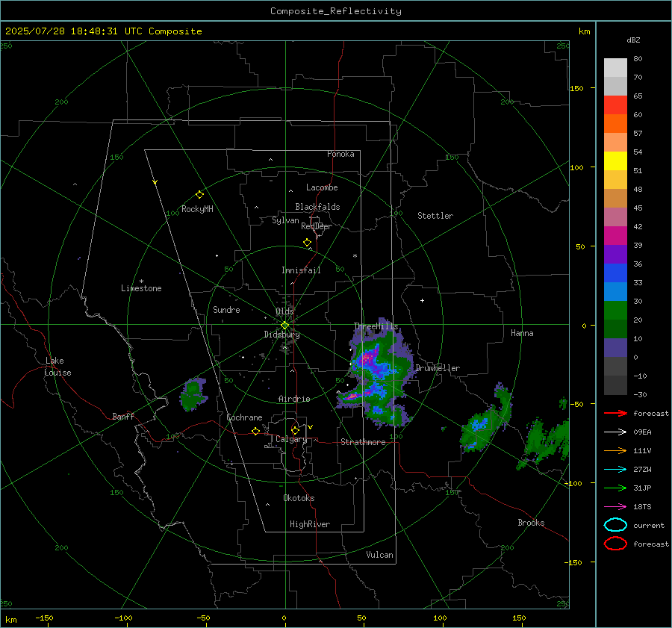This screenshot has width=672, height=628.
Task: Click the Innisfail label
Action: click(301, 270)
